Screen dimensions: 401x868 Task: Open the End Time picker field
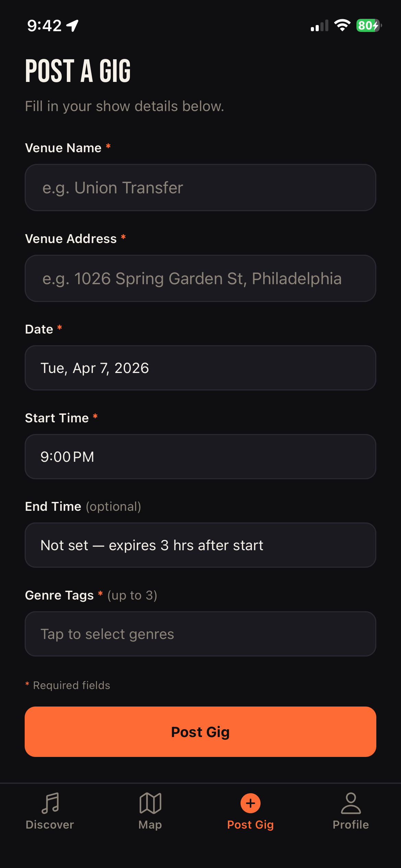(200, 545)
